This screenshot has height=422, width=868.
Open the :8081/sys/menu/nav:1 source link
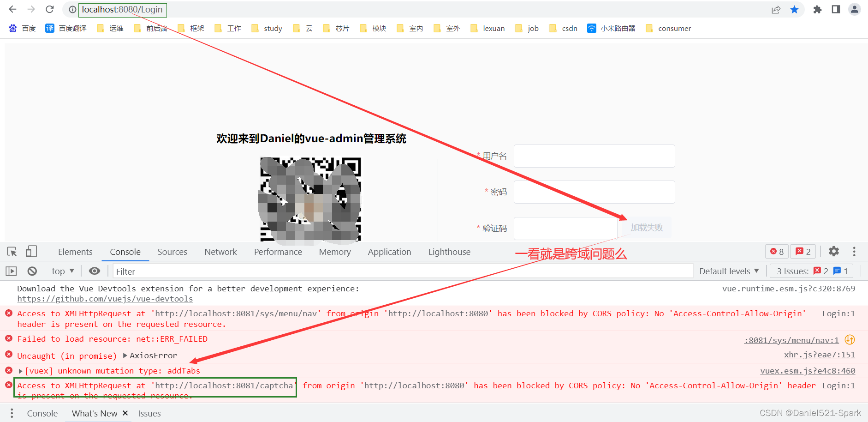click(x=791, y=340)
